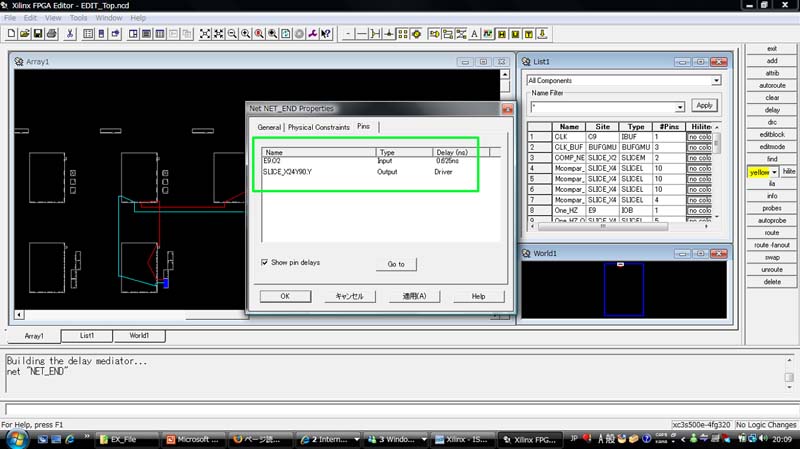Click the 適用(A) apply button
Viewport: 800px width, 449px height.
click(x=414, y=296)
